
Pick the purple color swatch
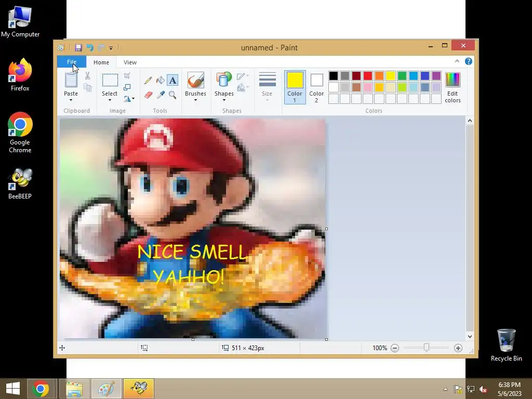click(436, 76)
